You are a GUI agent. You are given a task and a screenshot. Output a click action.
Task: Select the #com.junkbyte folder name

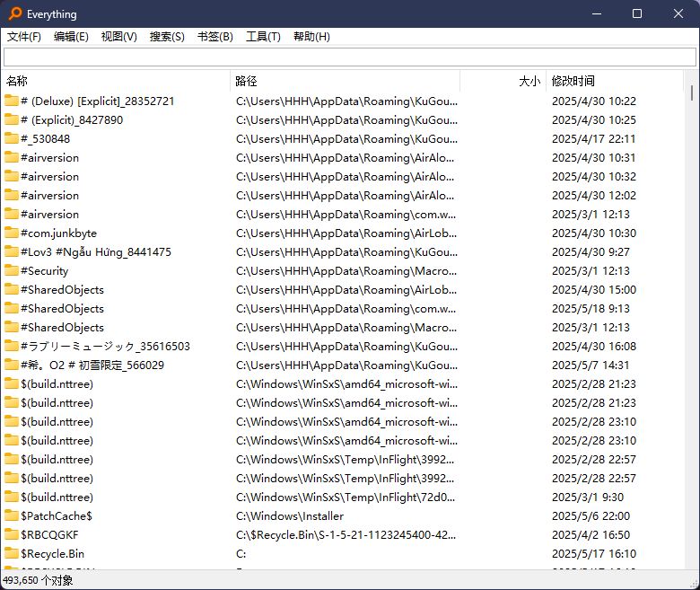(58, 233)
